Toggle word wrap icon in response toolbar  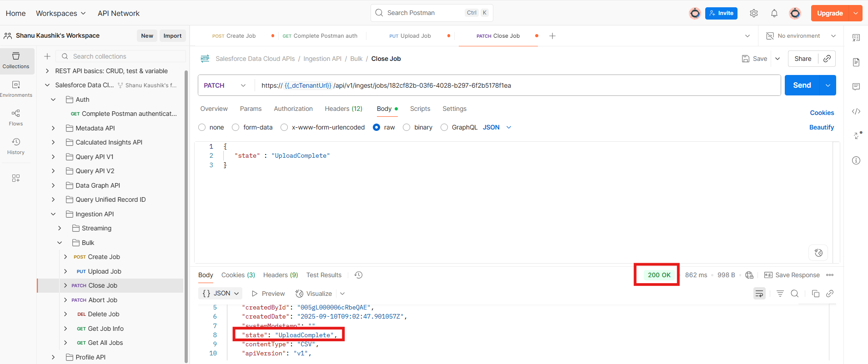759,294
